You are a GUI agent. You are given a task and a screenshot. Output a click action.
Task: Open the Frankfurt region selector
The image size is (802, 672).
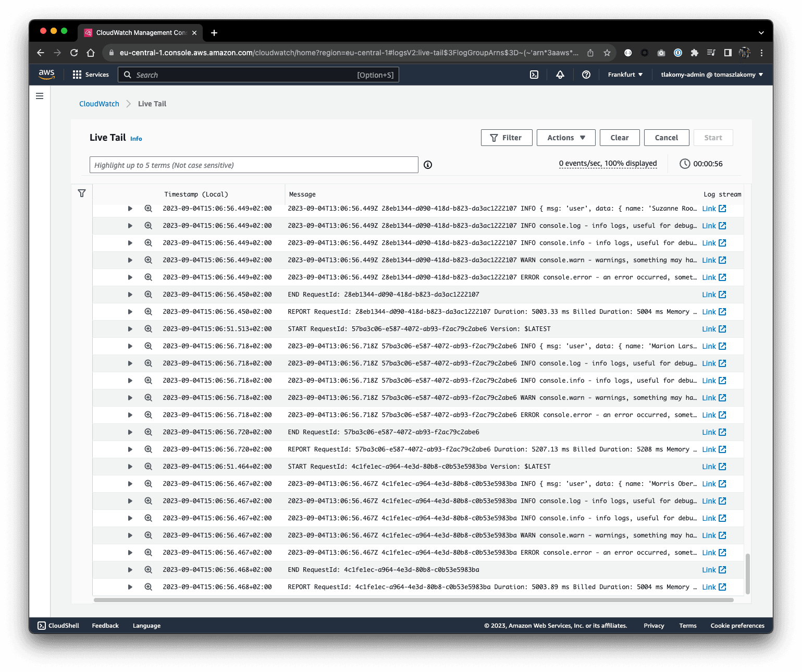coord(625,75)
